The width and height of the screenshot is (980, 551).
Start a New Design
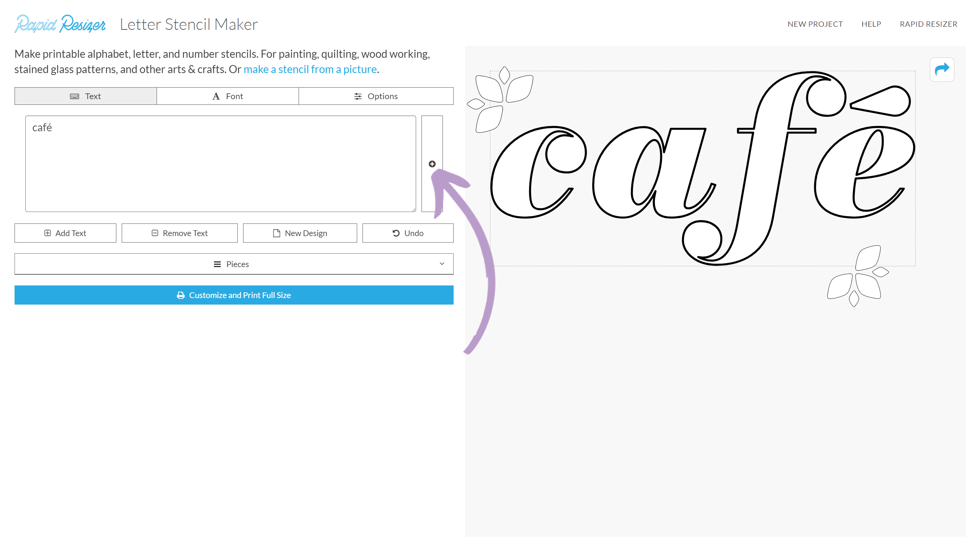tap(300, 233)
